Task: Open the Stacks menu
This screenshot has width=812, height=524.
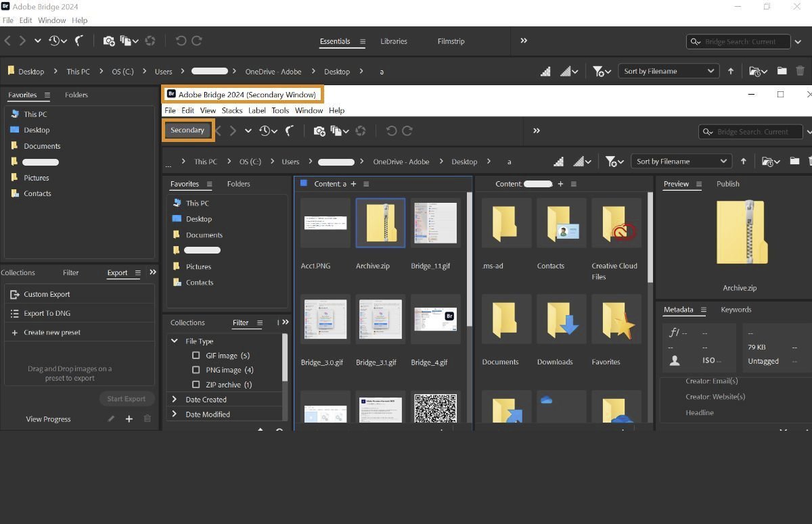Action: pyautogui.click(x=231, y=110)
